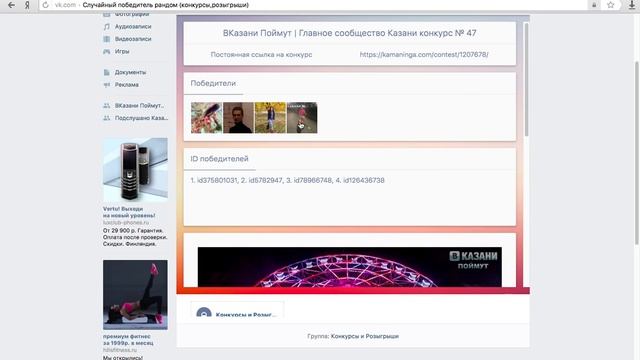Open Аудиозаписи in the sidebar
The image size is (640, 360).
click(x=133, y=27)
